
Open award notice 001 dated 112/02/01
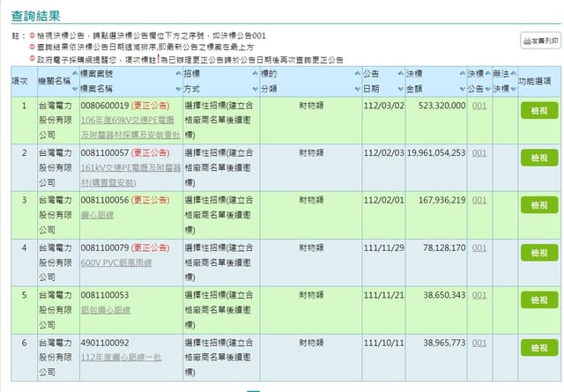[x=479, y=200]
